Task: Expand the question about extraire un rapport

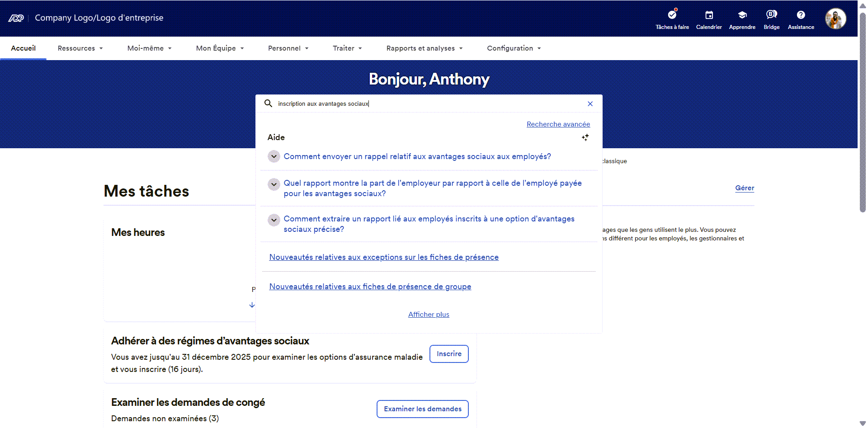Action: (274, 220)
